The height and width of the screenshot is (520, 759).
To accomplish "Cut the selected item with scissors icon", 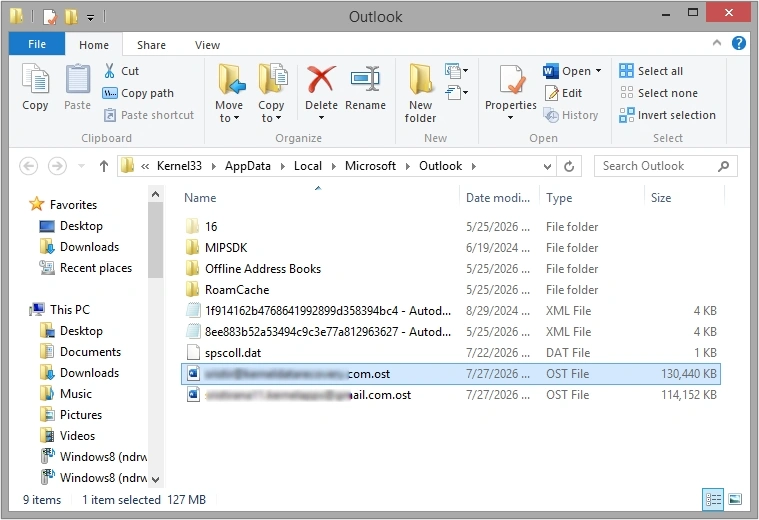I will pos(121,71).
